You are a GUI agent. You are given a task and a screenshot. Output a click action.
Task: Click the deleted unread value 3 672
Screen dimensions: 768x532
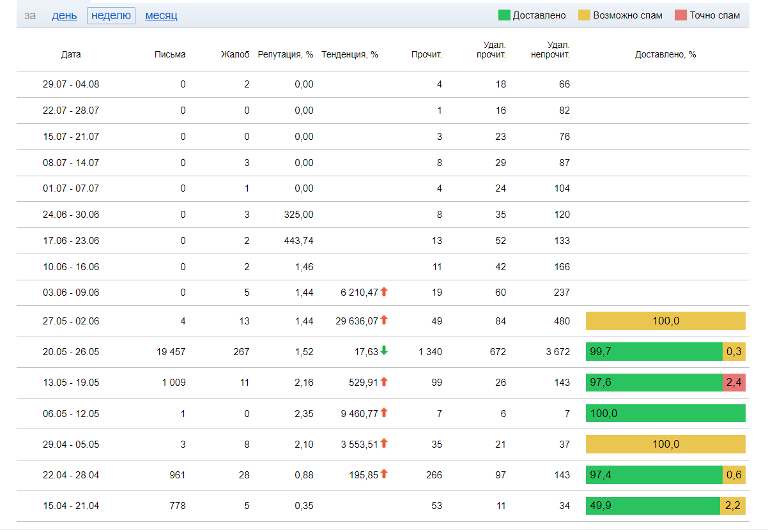pyautogui.click(x=558, y=352)
